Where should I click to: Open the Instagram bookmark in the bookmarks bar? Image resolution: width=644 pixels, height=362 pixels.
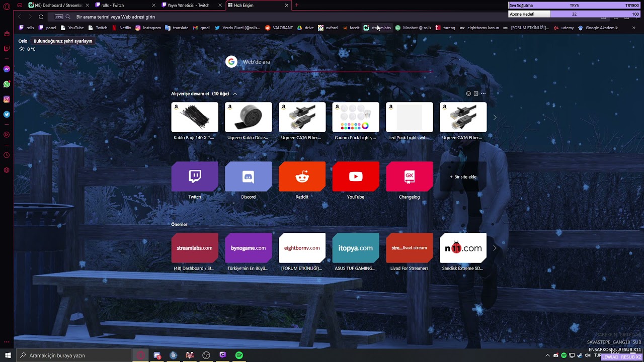click(148, 28)
